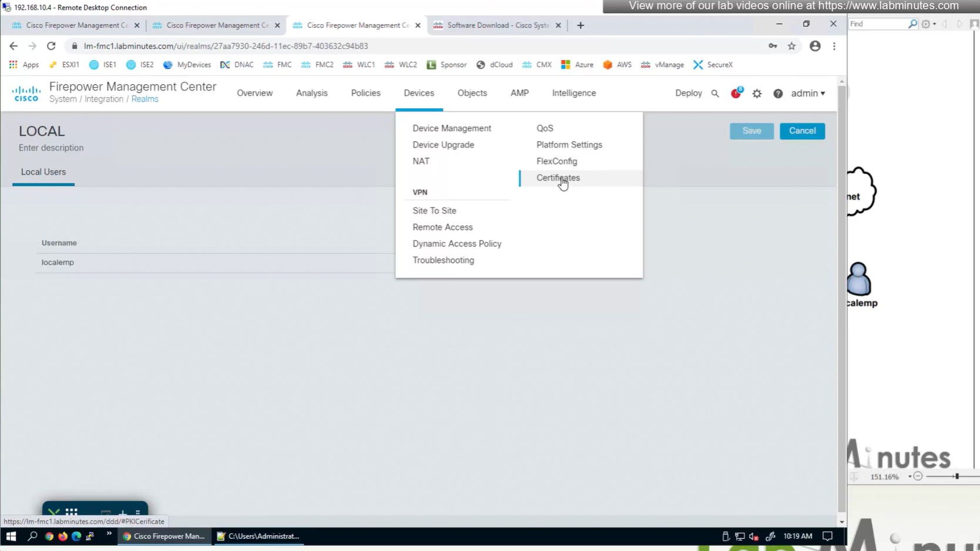
Task: Click the FMC search magnifier icon
Action: 715,93
